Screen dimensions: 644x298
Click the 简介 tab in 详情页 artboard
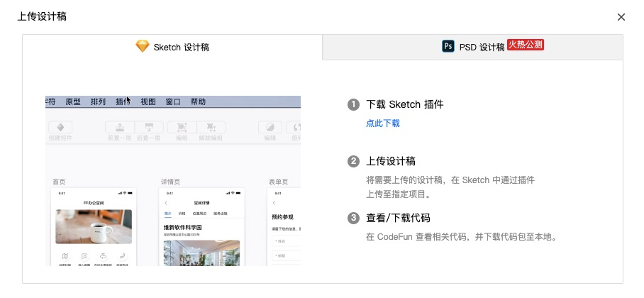tap(167, 214)
